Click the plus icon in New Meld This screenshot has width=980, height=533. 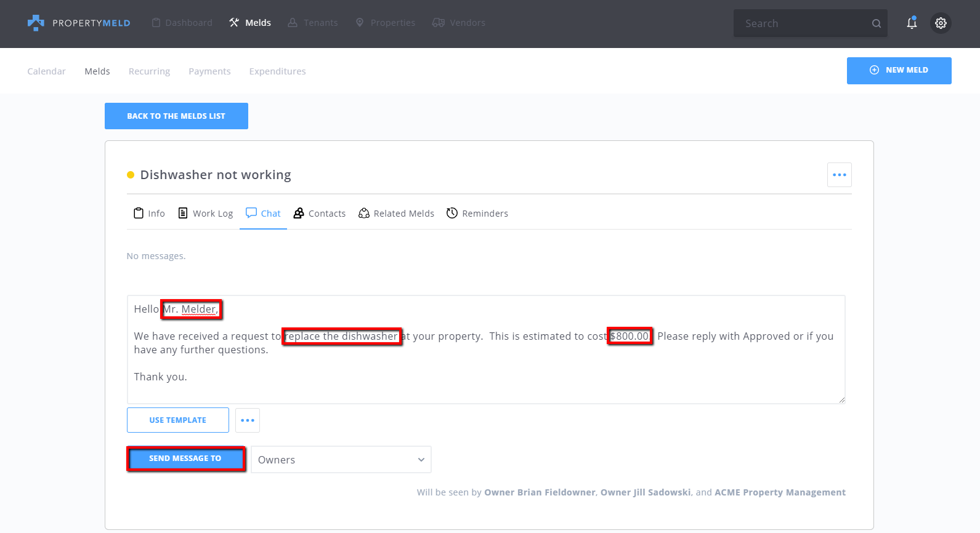pos(874,70)
